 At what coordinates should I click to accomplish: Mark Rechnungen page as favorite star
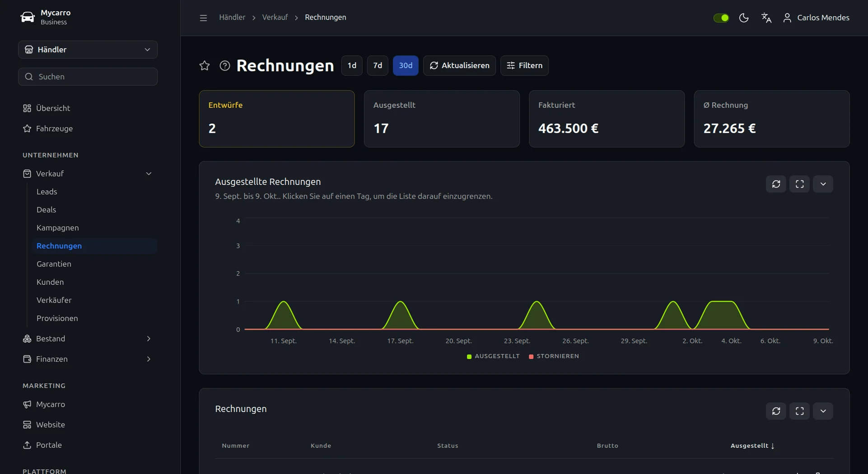point(205,66)
